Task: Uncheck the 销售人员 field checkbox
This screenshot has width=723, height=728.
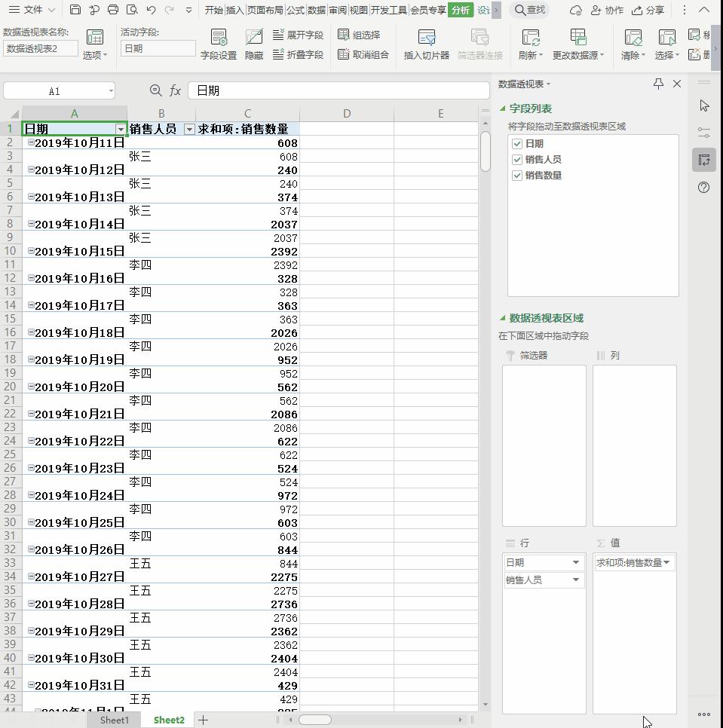Action: tap(517, 160)
